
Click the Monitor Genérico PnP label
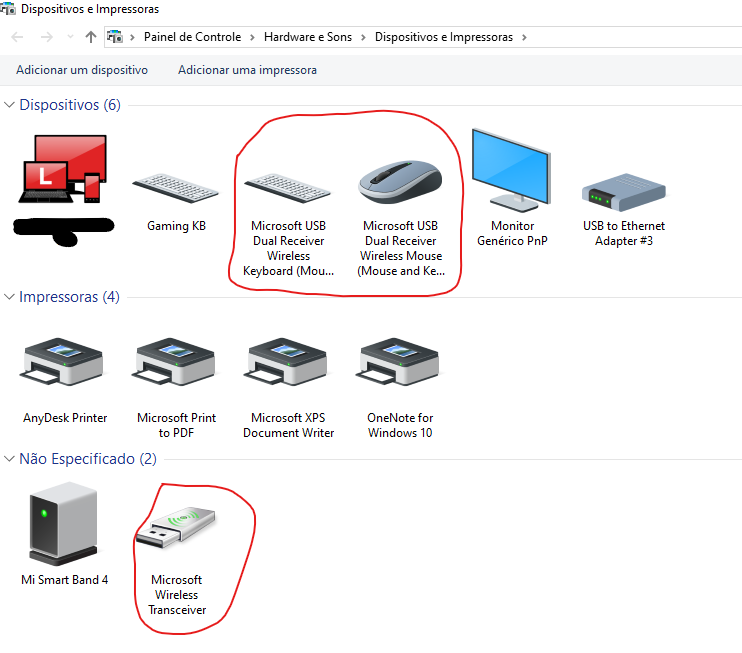click(x=512, y=233)
